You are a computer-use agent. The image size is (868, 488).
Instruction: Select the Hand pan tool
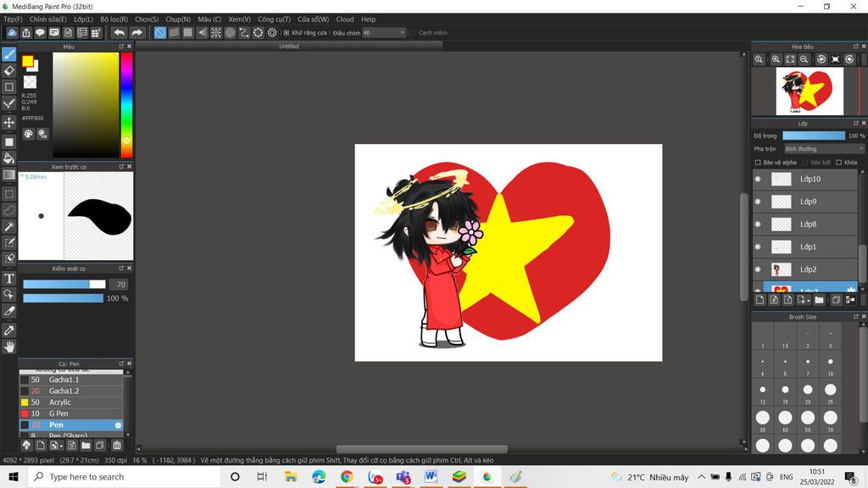8,347
